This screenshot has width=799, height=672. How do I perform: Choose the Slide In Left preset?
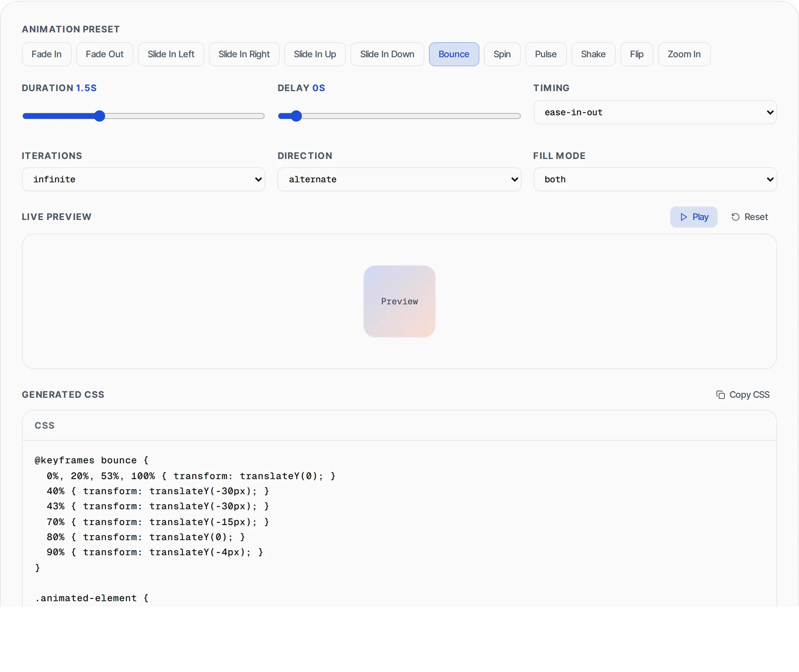pos(171,54)
